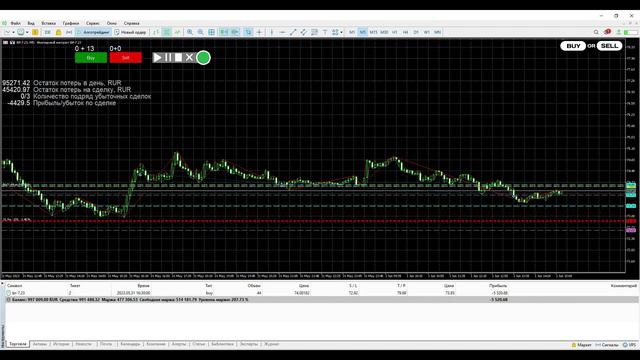Click the play button on chart panel
Viewport: 640px width, 360px height.
pos(158,58)
